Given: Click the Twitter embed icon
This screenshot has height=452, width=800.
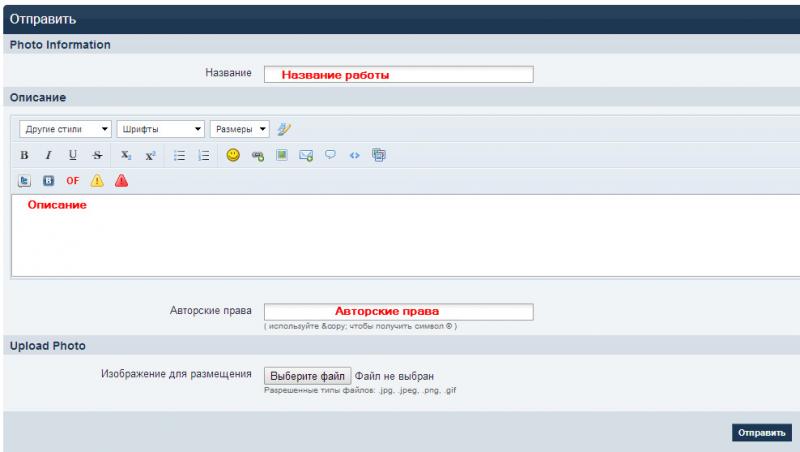Looking at the screenshot, I should [x=24, y=181].
